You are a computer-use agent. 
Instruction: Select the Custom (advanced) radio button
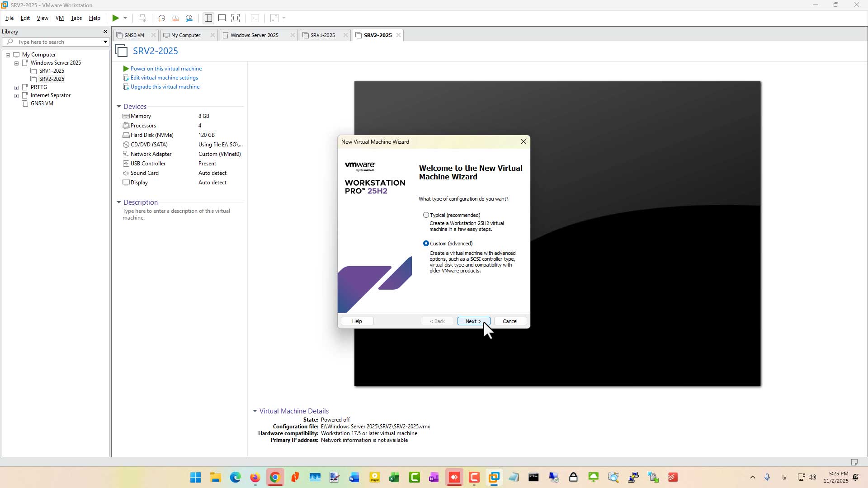pyautogui.click(x=426, y=244)
